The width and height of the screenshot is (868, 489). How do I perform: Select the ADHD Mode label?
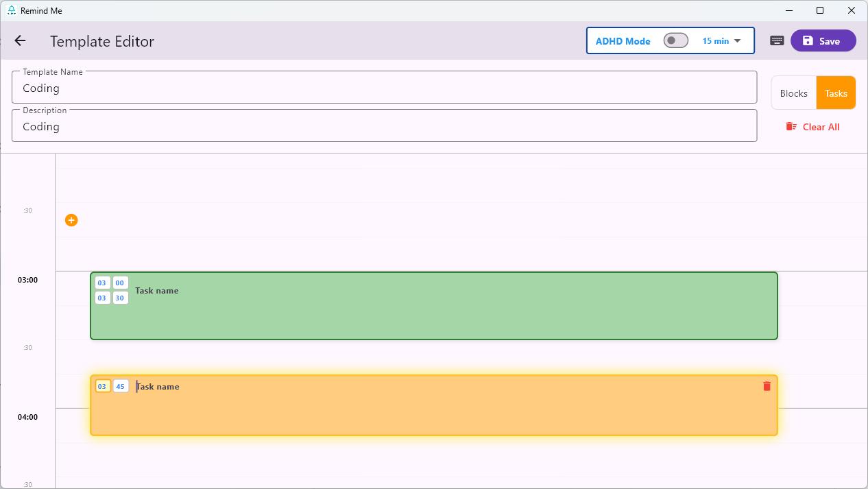click(623, 41)
